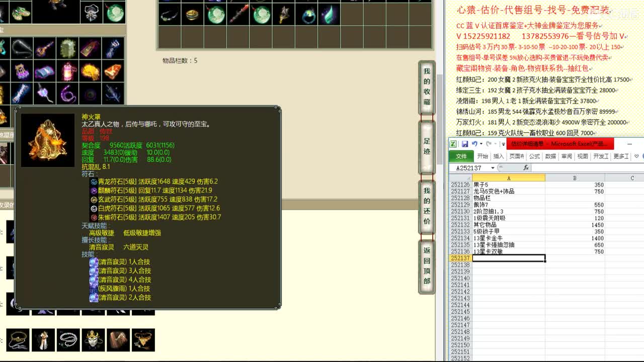The image size is (644, 362).
Task: Switch to the 插入 ribbon tab
Action: point(499,156)
